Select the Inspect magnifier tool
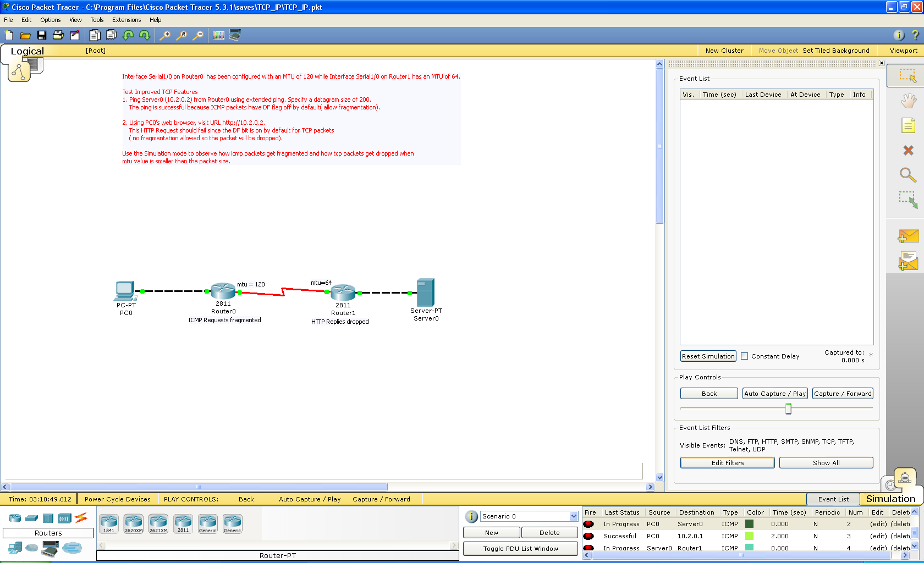The width and height of the screenshot is (924, 563). (x=908, y=175)
